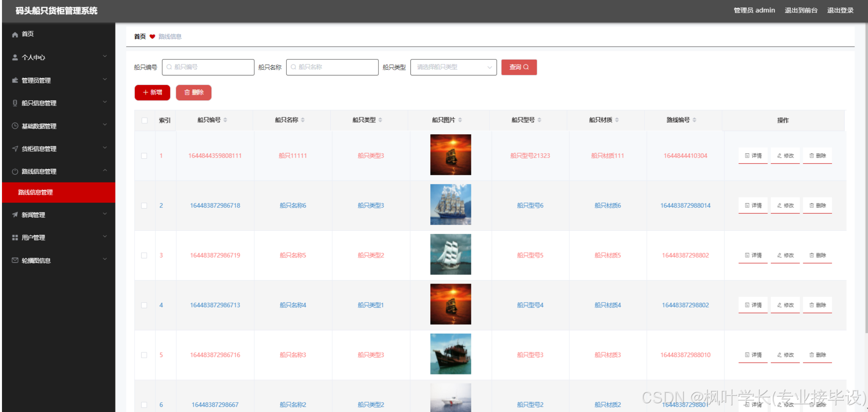Image resolution: width=868 pixels, height=412 pixels.
Task: Check the box for row 船只名称3
Action: point(144,355)
